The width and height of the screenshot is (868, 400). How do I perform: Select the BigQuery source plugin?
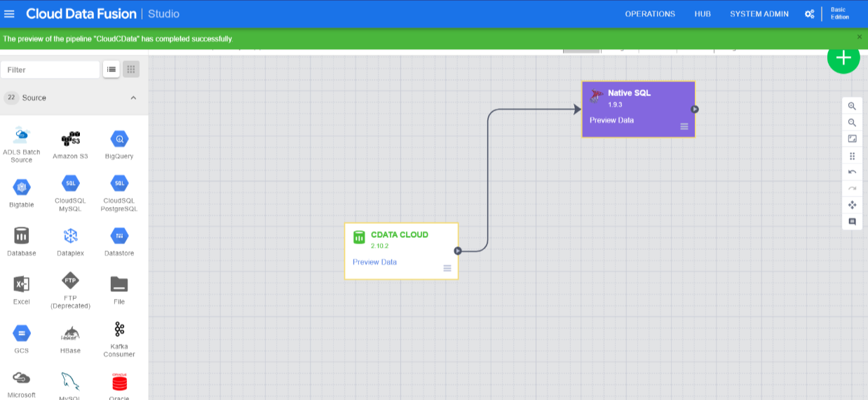click(x=119, y=144)
